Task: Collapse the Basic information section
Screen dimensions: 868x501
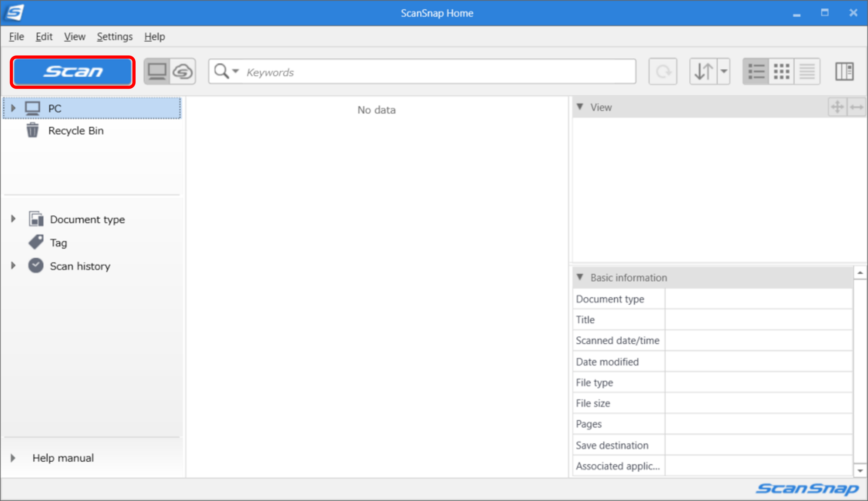Action: click(580, 277)
